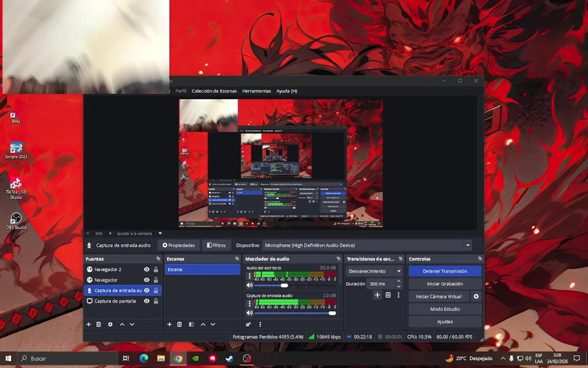Mute Audio del escritorio speaker icon

250,285
